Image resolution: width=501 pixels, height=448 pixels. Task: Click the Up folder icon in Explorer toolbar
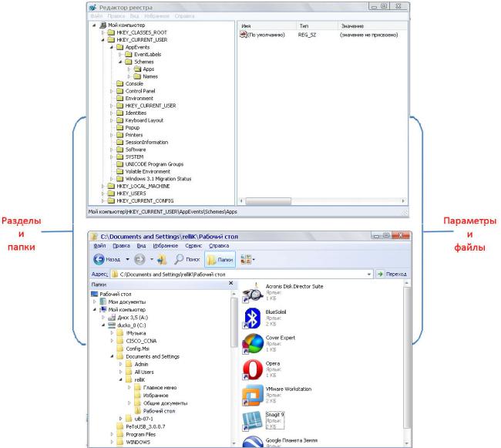[x=162, y=259]
